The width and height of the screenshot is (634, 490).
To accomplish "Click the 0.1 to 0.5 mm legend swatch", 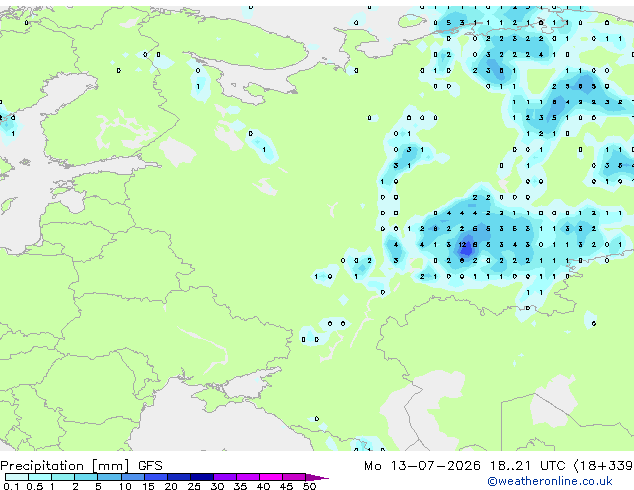I will (x=17, y=477).
